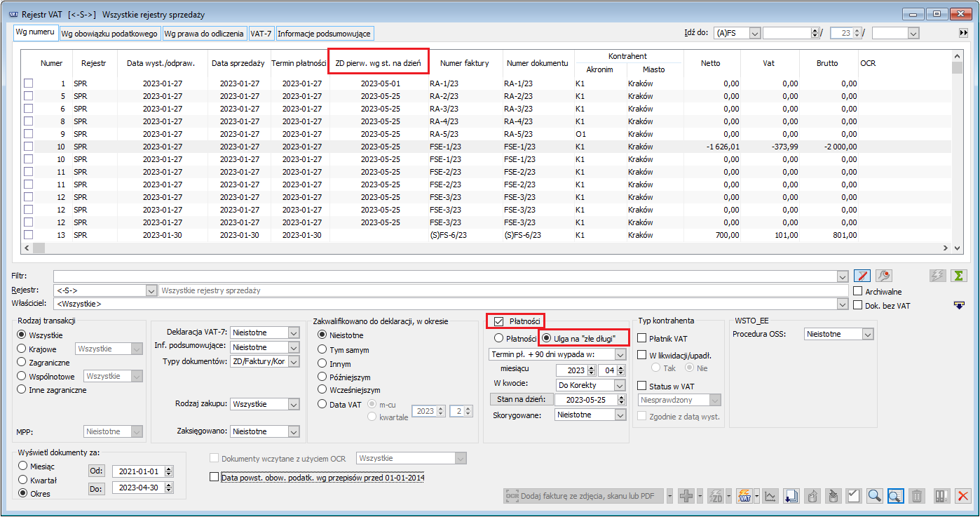Open the dropdown arrow beside the VAT icon
The image size is (980, 517).
click(757, 496)
